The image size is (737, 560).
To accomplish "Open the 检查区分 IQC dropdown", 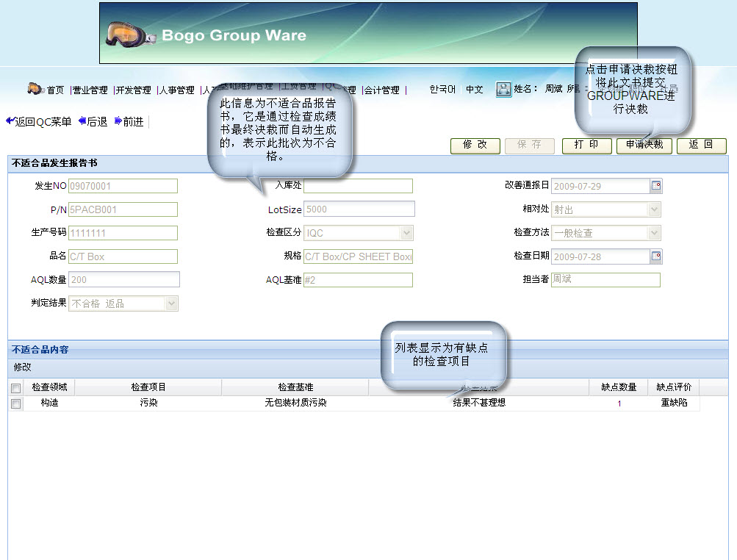I will pyautogui.click(x=406, y=233).
